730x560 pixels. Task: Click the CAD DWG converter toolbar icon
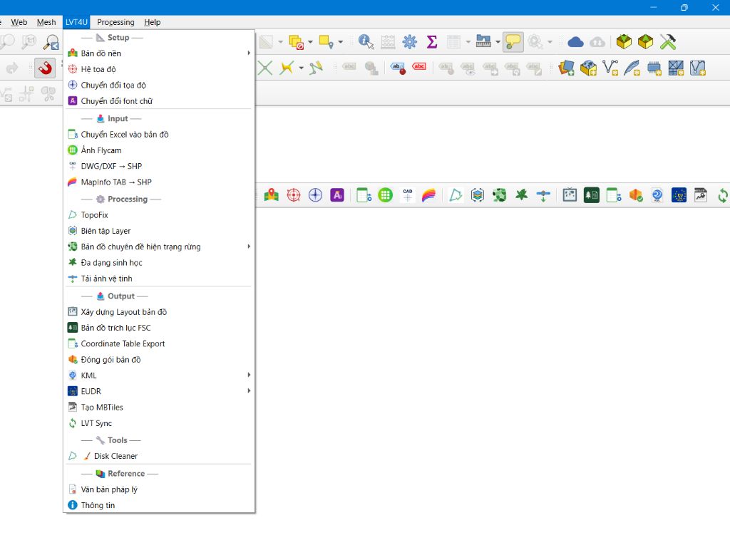407,195
